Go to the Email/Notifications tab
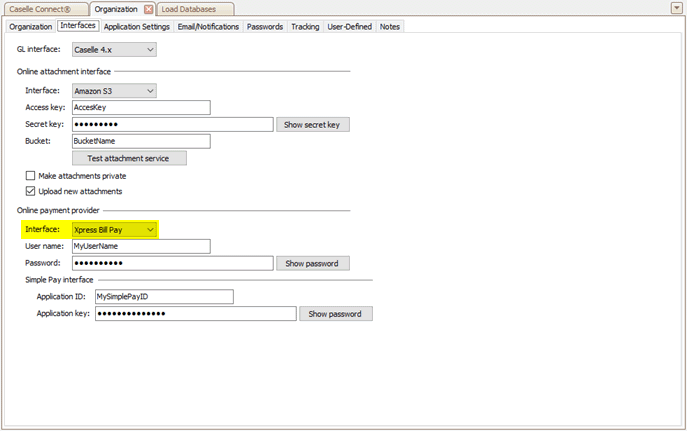 pos(208,27)
